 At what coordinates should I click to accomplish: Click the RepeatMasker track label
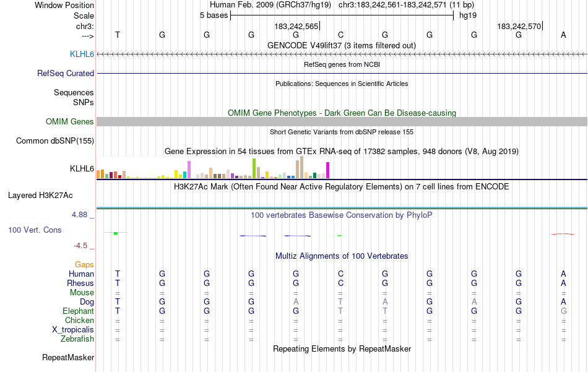[x=68, y=357]
